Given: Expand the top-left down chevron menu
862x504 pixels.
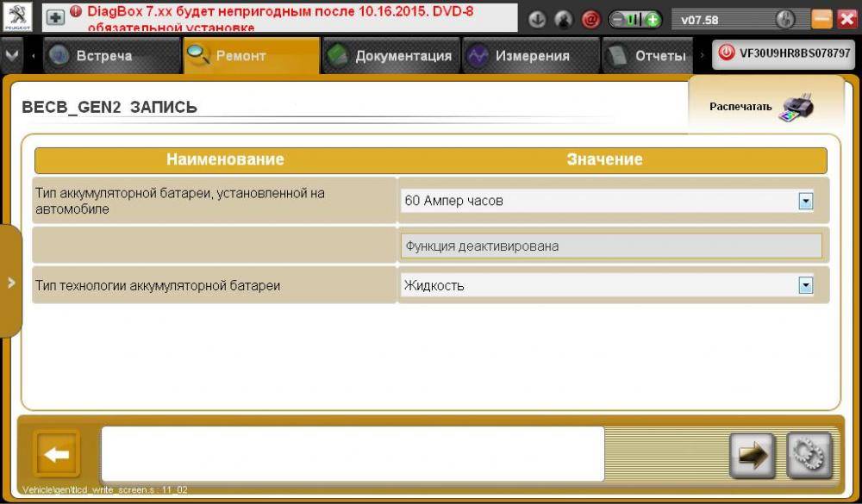Looking at the screenshot, I should click(11, 54).
